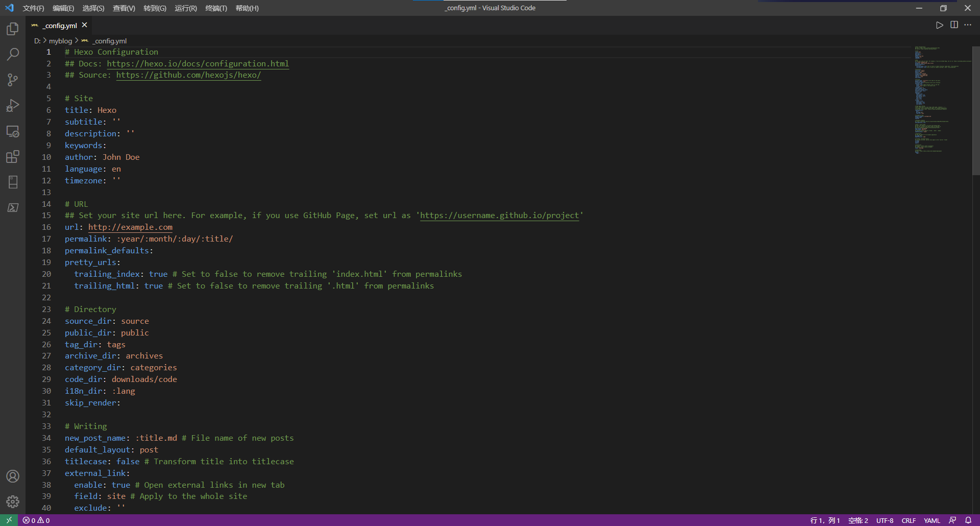The width and height of the screenshot is (980, 526).
Task: Open the editor More Actions ellipsis
Action: pos(968,25)
